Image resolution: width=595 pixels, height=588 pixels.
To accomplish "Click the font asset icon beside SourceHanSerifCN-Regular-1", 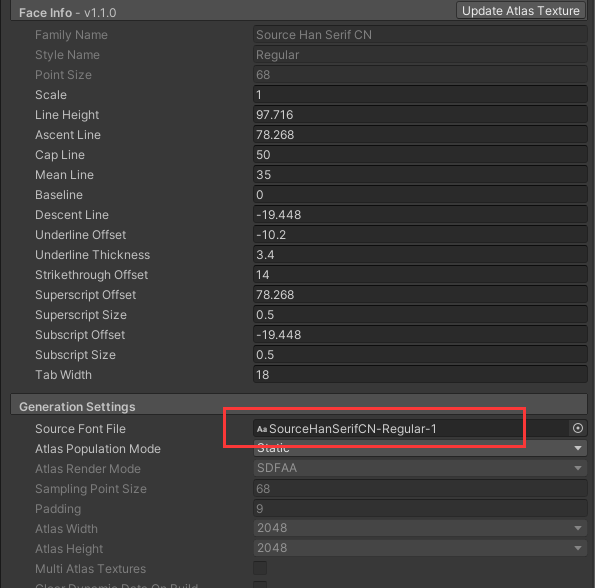I will pyautogui.click(x=262, y=429).
